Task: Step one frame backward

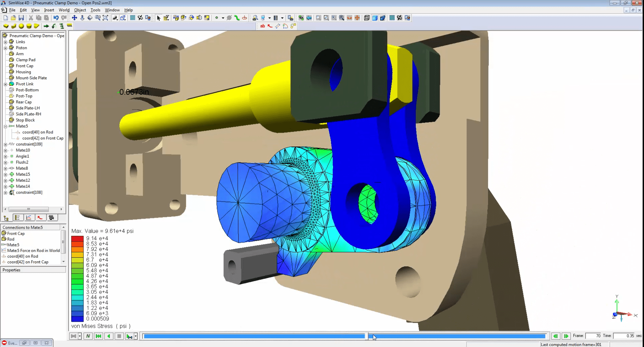Action: coord(556,336)
